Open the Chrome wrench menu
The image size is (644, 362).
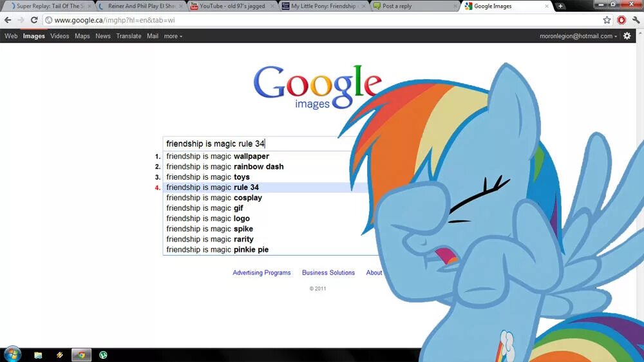636,20
